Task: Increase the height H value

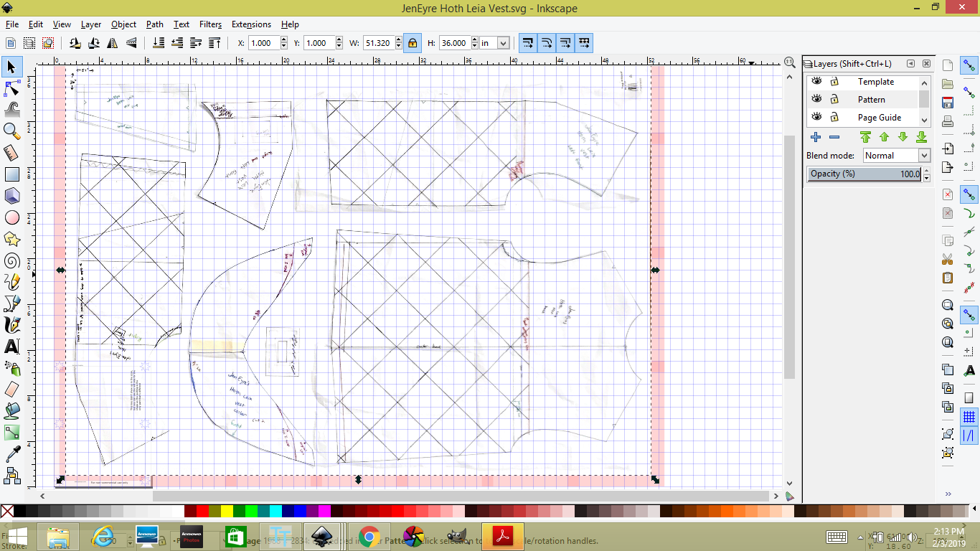Action: click(474, 40)
